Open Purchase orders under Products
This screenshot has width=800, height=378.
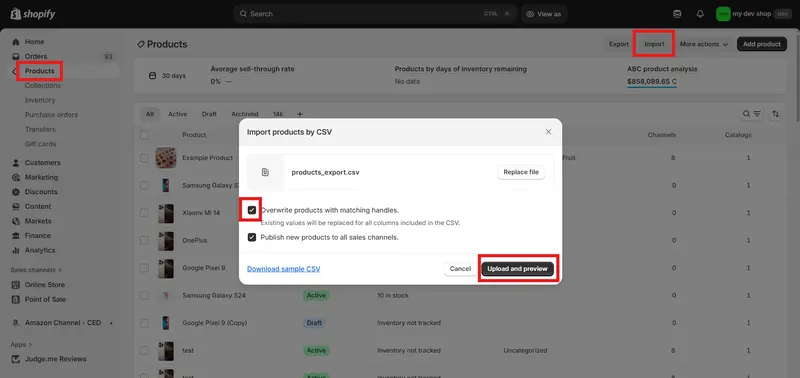52,115
